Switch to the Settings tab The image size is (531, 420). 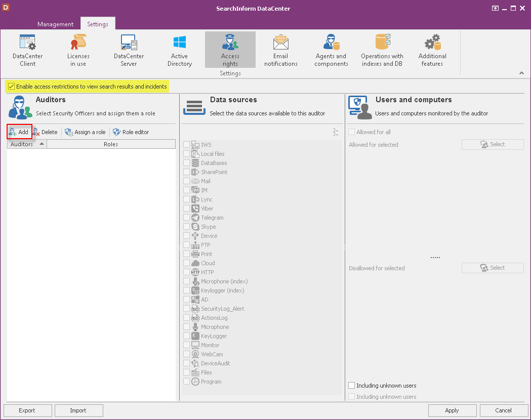click(x=98, y=24)
